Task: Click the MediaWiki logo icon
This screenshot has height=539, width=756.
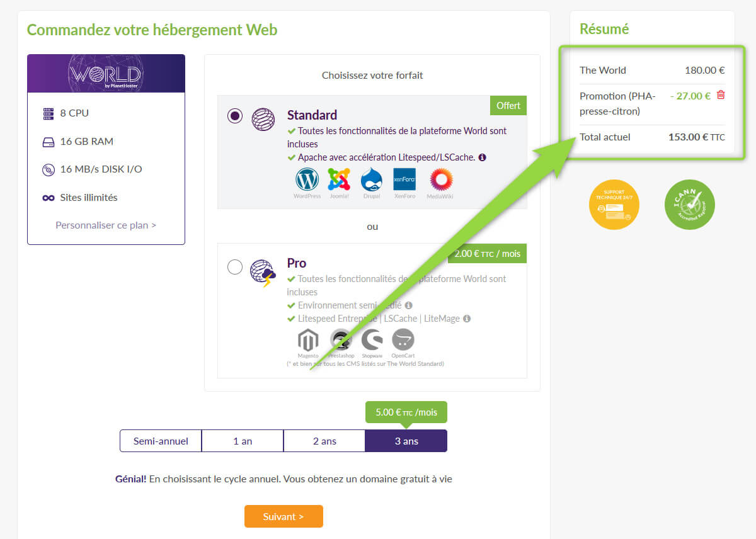Action: point(441,180)
